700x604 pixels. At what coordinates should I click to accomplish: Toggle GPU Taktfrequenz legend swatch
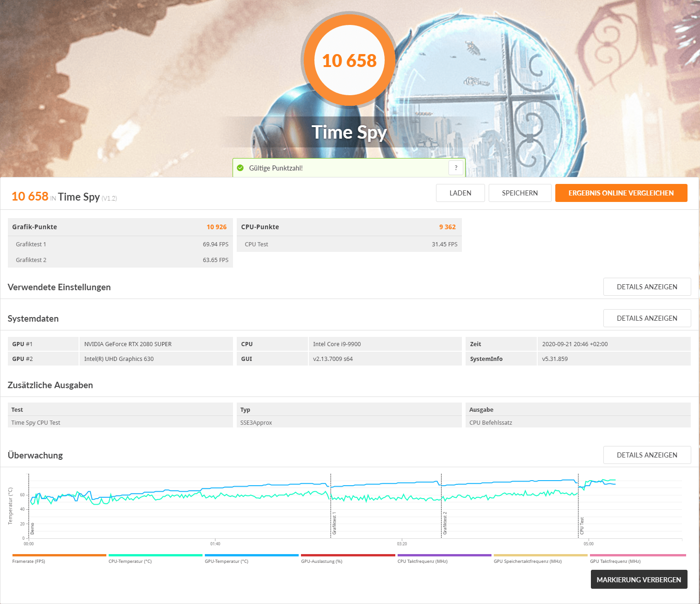(638, 555)
